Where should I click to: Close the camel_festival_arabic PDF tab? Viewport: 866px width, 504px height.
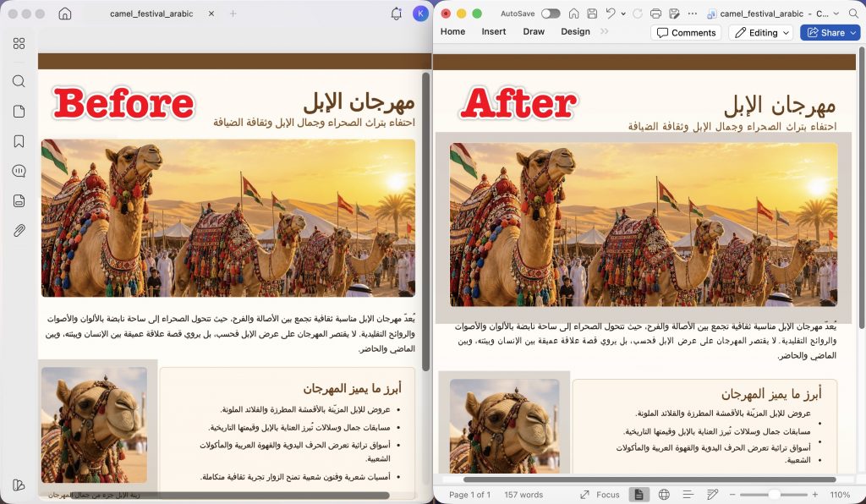point(211,14)
